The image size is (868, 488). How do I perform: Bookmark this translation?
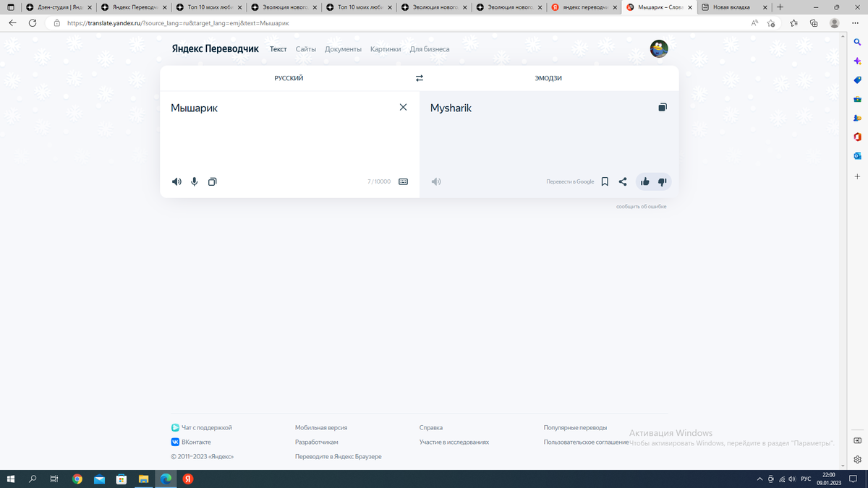pos(605,181)
